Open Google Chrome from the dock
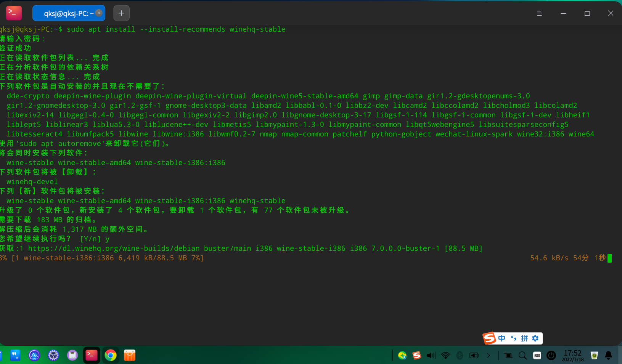This screenshot has height=364, width=622. 111,356
